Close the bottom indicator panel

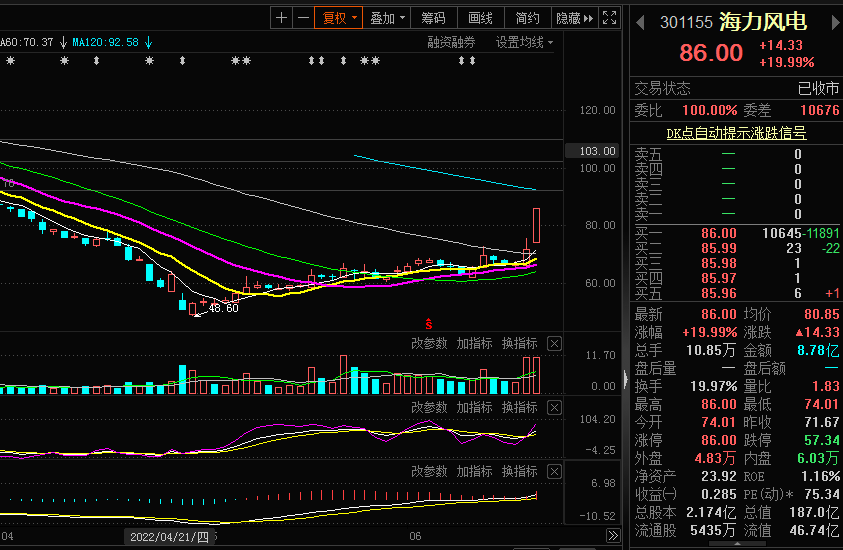[x=554, y=472]
